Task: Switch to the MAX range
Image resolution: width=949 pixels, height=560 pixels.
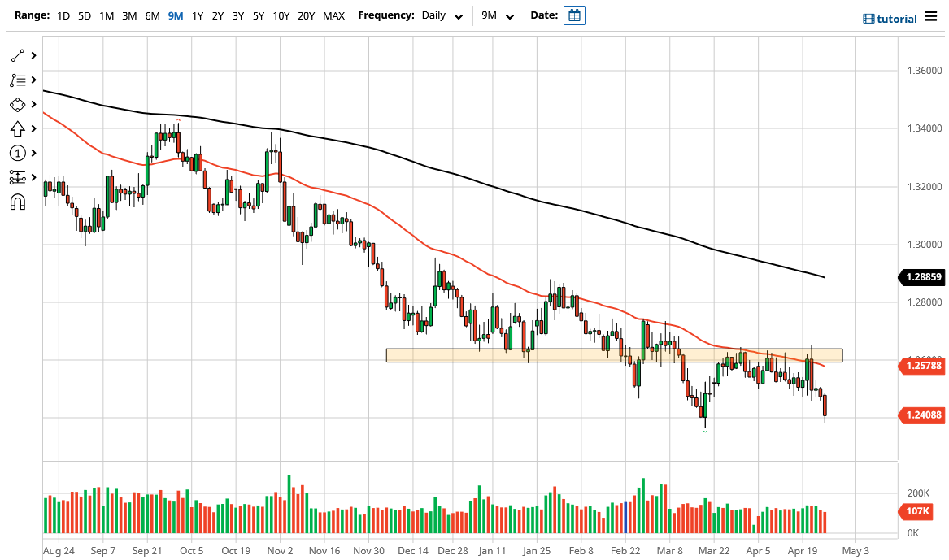Action: [333, 15]
